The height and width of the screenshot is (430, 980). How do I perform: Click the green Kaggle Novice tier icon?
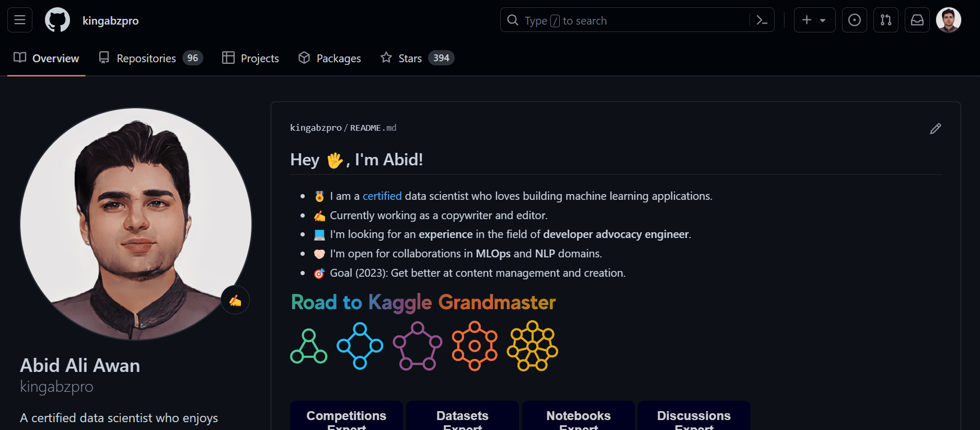309,346
